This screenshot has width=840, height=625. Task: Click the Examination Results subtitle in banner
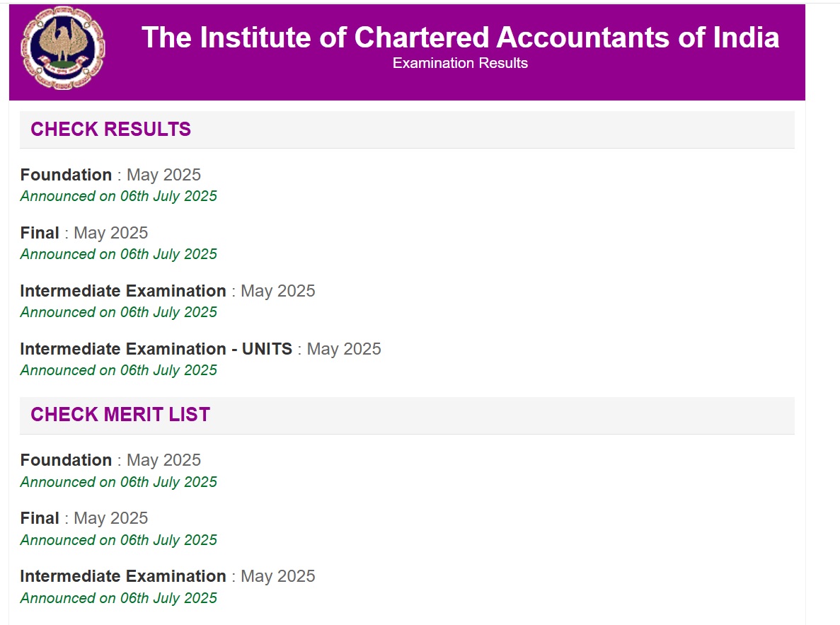460,63
